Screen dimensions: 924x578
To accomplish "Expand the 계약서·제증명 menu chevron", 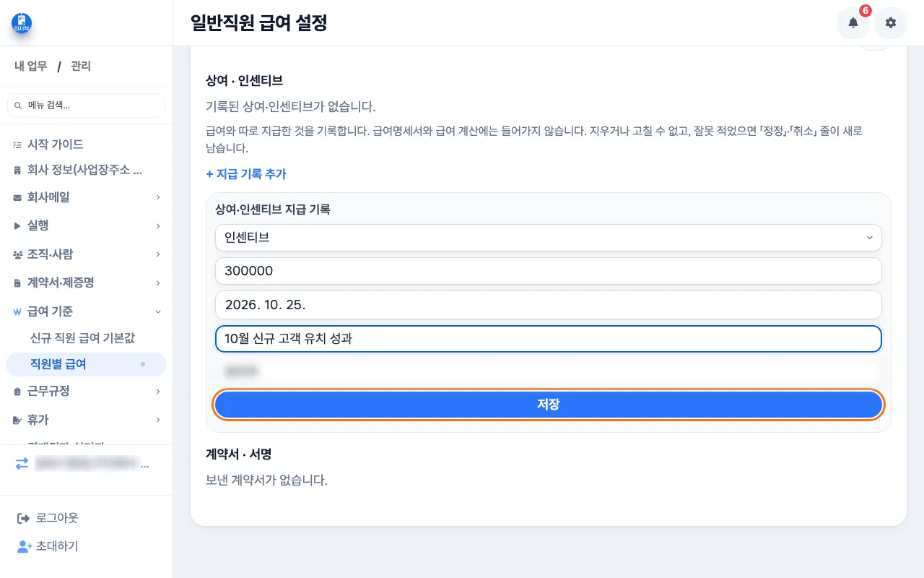I will (x=157, y=283).
